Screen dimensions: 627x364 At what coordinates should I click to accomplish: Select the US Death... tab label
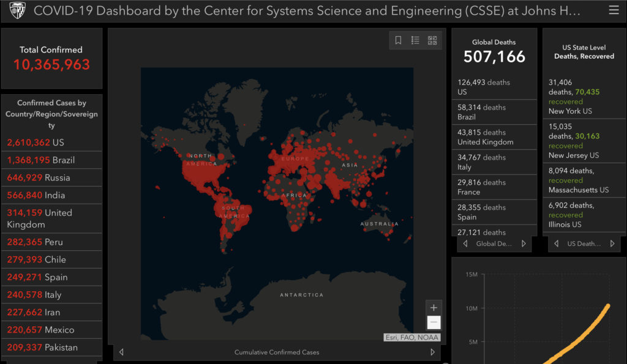coord(584,243)
